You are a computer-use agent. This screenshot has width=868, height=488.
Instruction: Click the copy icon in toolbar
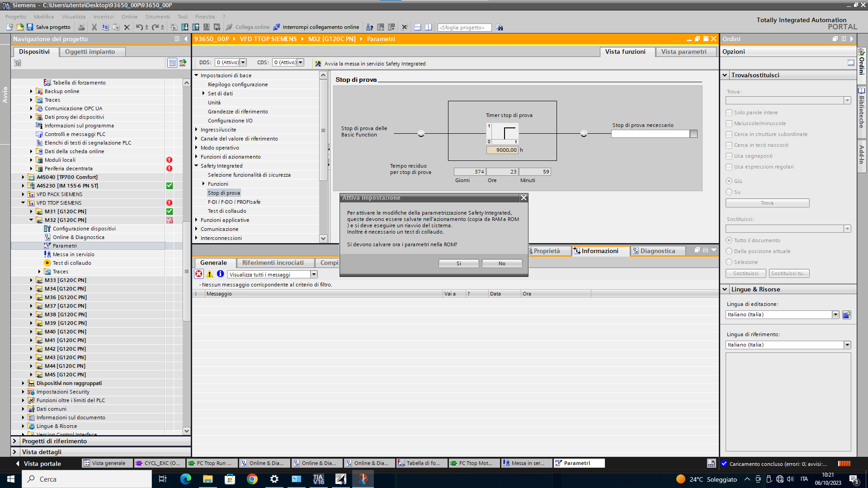105,27
